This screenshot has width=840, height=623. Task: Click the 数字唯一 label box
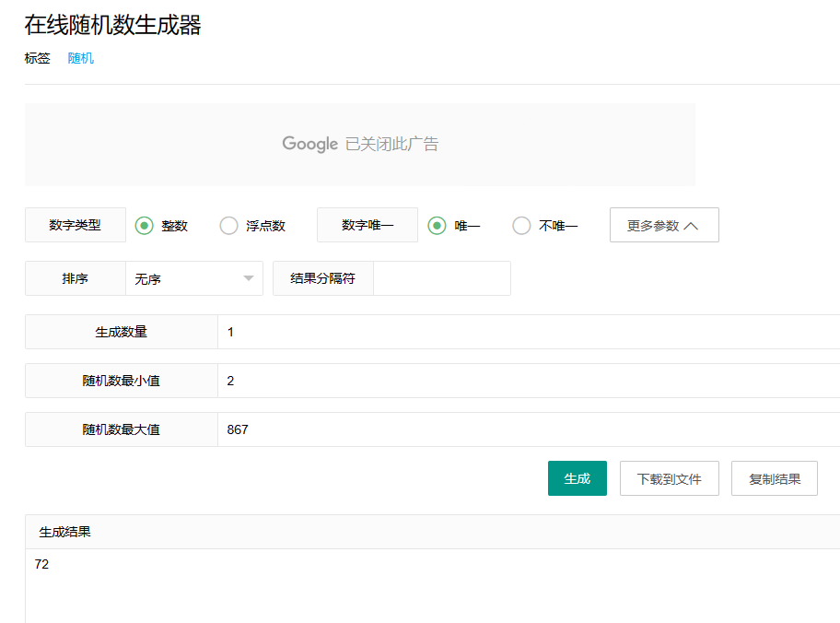click(x=367, y=225)
